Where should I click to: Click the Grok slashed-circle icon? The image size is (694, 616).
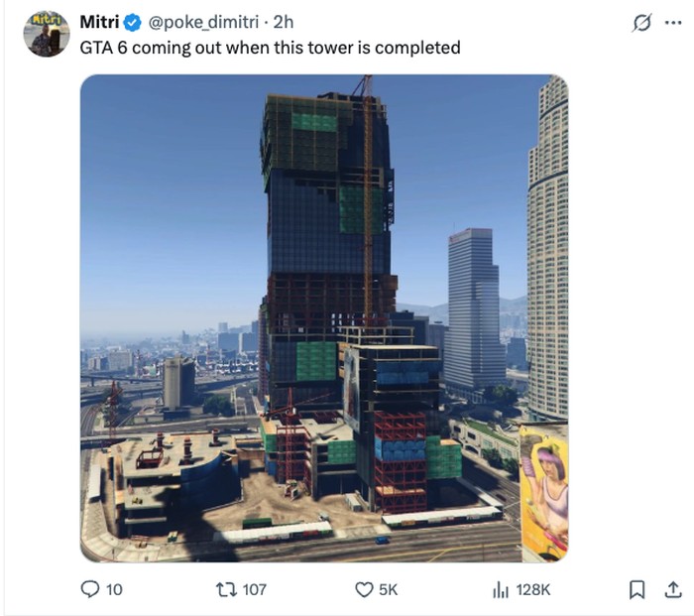pyautogui.click(x=641, y=23)
